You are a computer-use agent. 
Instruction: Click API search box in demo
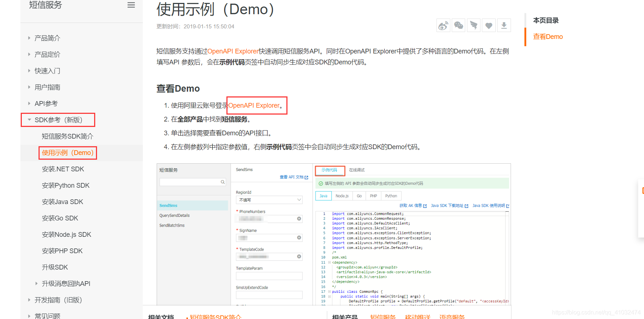click(x=193, y=182)
